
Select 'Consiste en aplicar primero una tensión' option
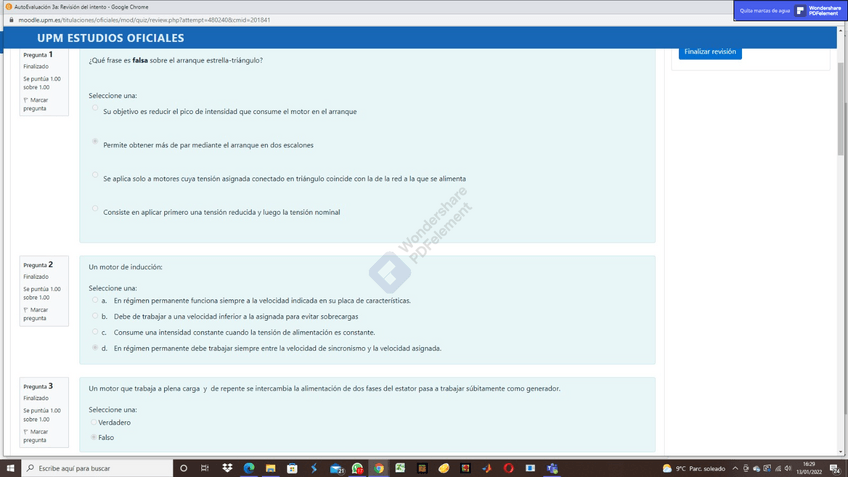point(95,208)
